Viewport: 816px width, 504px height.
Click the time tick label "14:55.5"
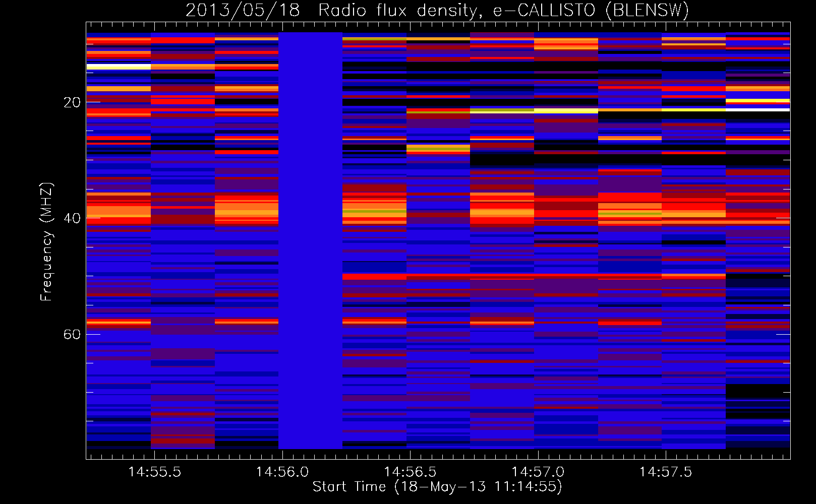pos(154,472)
